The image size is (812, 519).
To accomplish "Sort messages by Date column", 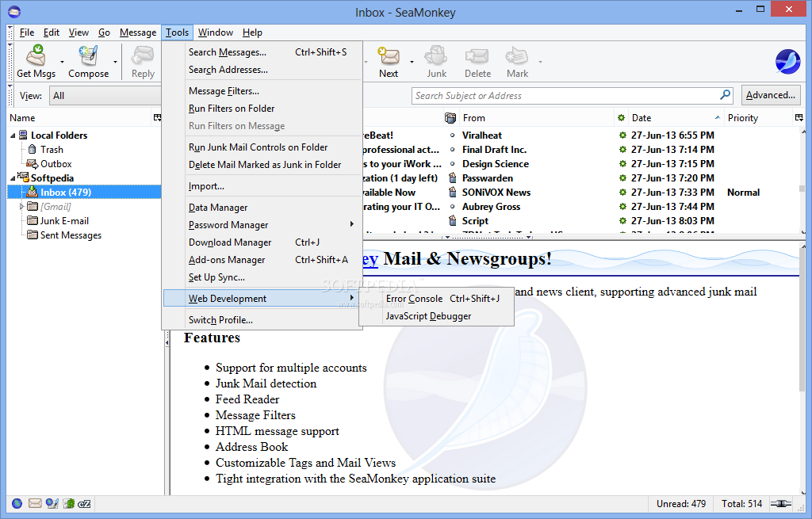I will click(x=676, y=118).
